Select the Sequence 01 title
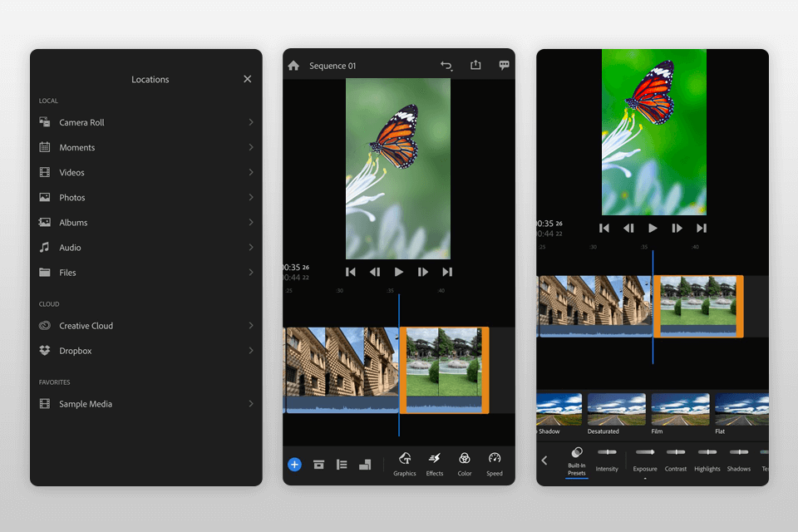798x532 pixels. [x=332, y=66]
